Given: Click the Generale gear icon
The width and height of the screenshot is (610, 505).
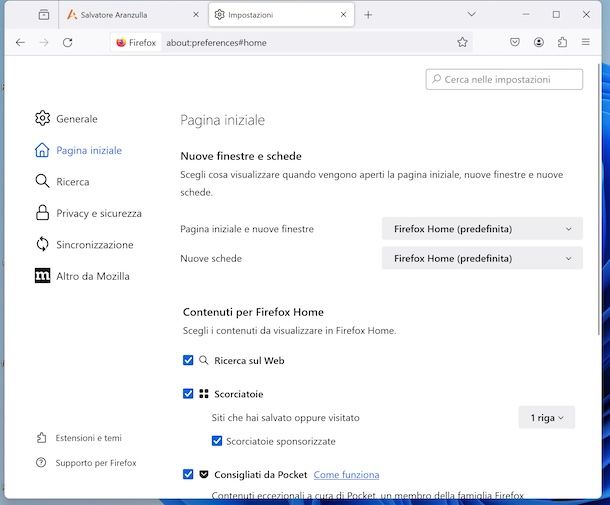Looking at the screenshot, I should pyautogui.click(x=42, y=118).
